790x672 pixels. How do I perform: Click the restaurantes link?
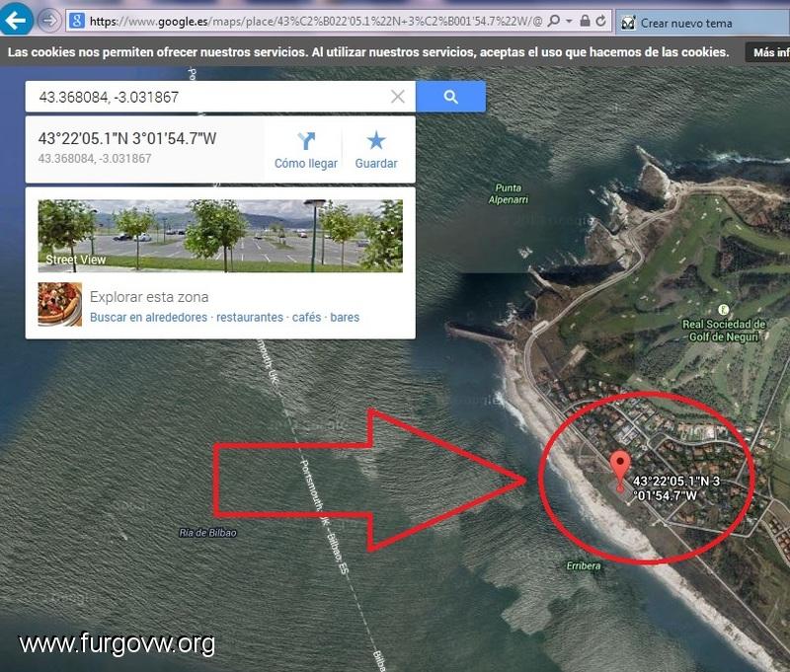point(250,317)
